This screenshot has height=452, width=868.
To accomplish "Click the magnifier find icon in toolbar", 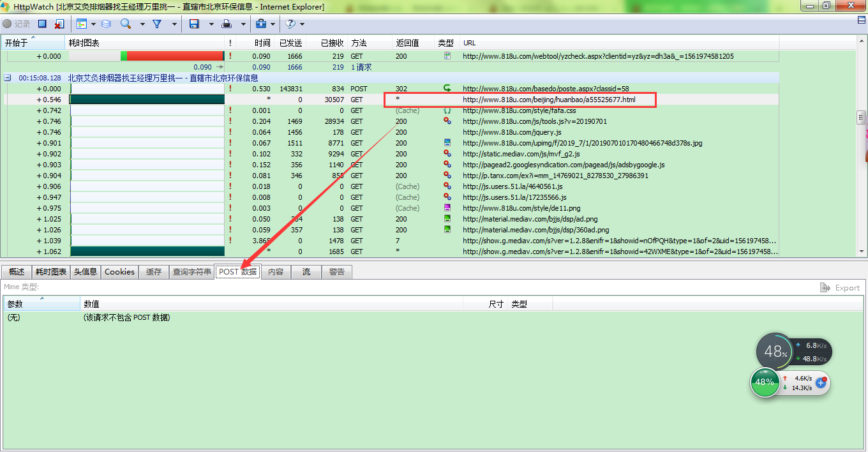I will [126, 24].
